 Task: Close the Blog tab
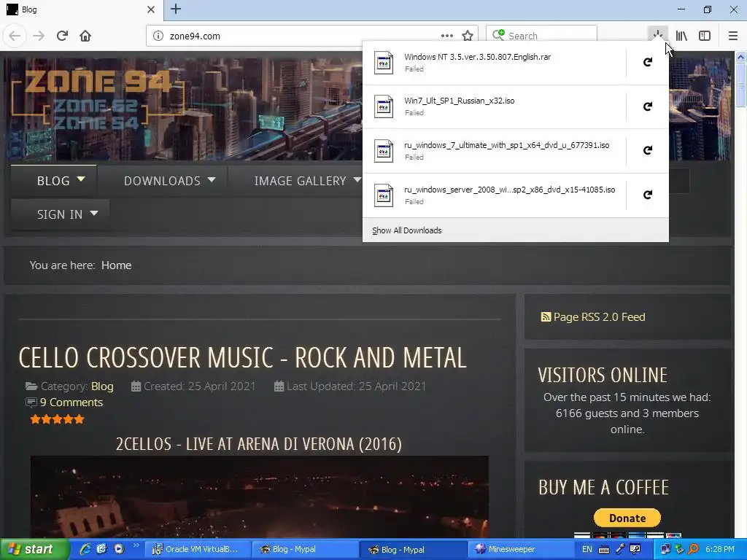point(151,9)
